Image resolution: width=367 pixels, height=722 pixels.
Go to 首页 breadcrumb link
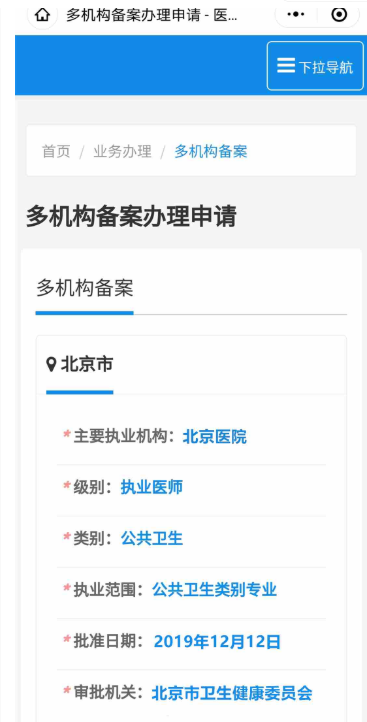[x=56, y=151]
